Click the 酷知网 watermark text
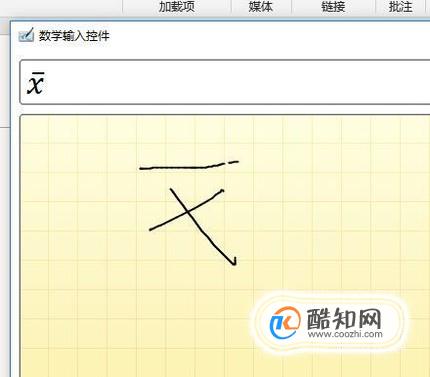 pyautogui.click(x=344, y=319)
